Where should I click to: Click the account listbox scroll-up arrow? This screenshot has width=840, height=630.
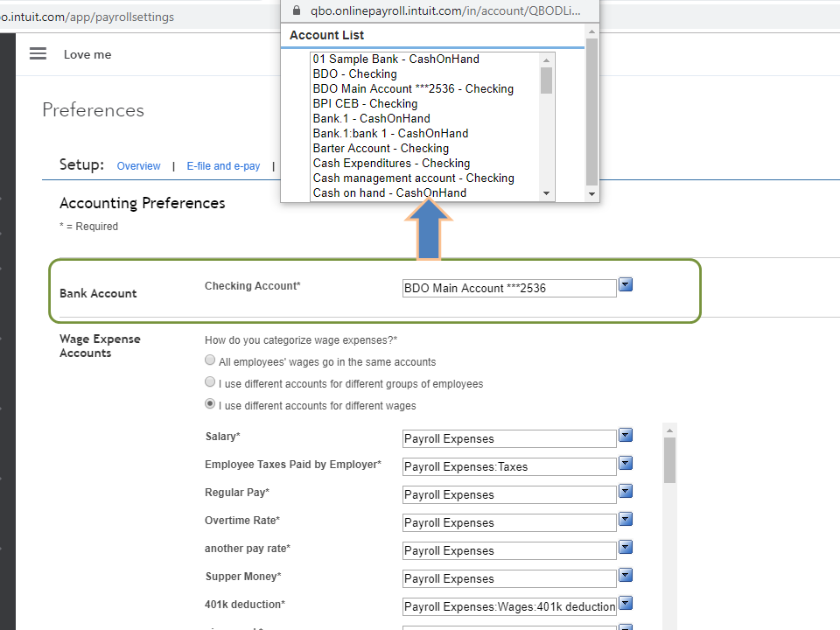(546, 60)
